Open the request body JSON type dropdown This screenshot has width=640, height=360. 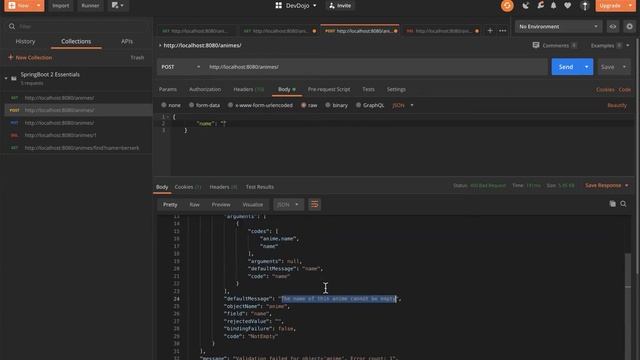point(403,105)
